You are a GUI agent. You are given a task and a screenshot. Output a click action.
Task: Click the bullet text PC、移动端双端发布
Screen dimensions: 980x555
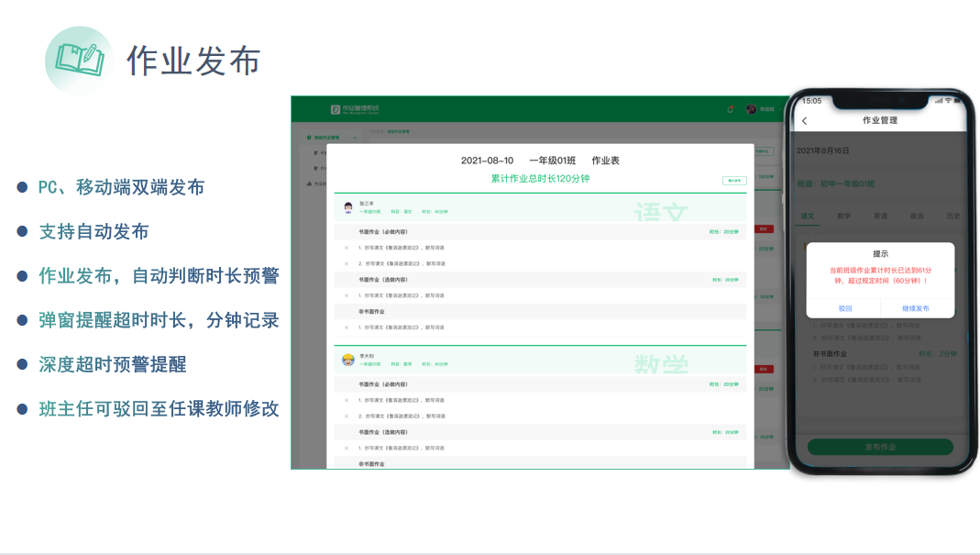coord(121,188)
